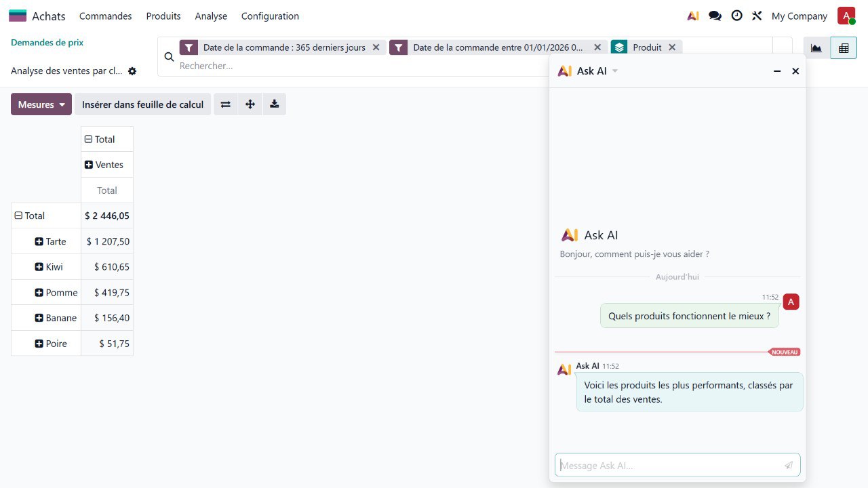Open the conversations chat bubble icon
The image size is (868, 488).
pyautogui.click(x=715, y=16)
